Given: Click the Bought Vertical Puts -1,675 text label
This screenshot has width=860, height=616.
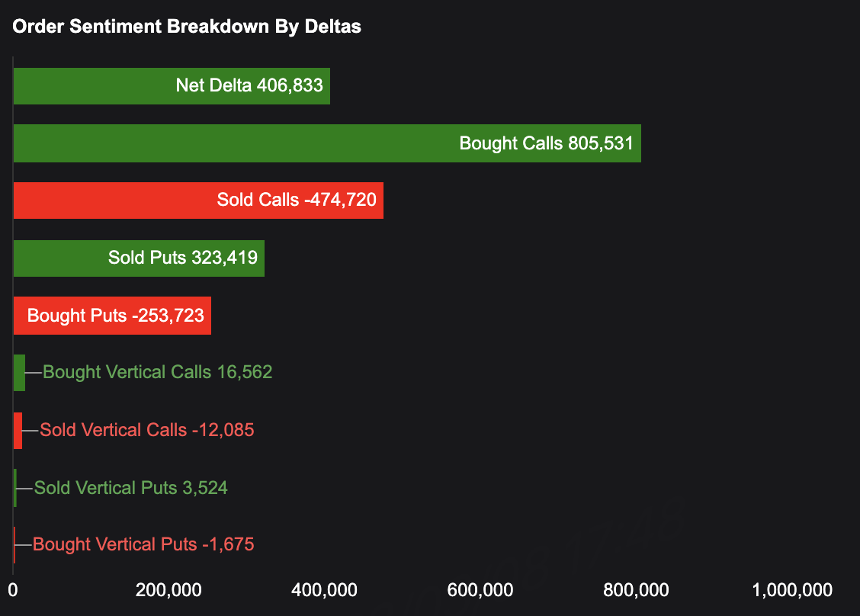Looking at the screenshot, I should 143,544.
